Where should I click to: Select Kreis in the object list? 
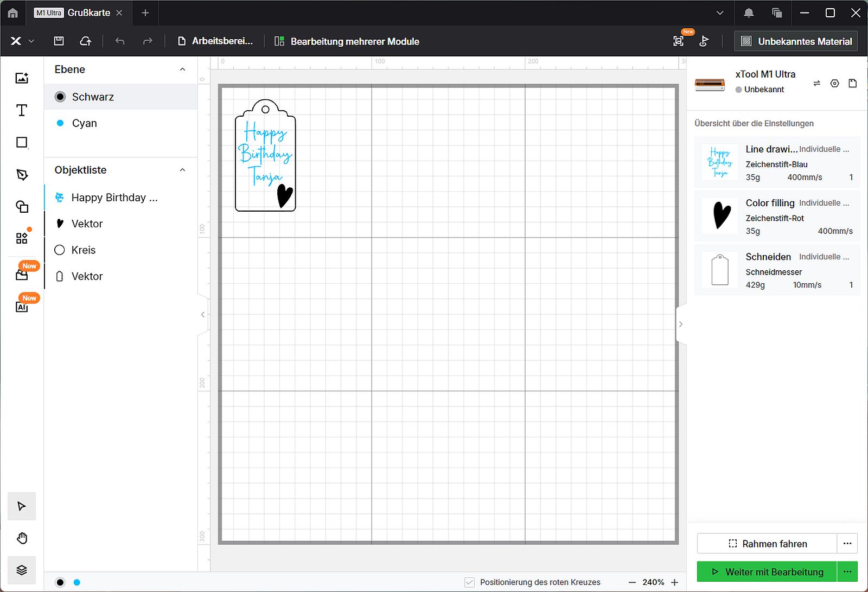click(x=84, y=250)
